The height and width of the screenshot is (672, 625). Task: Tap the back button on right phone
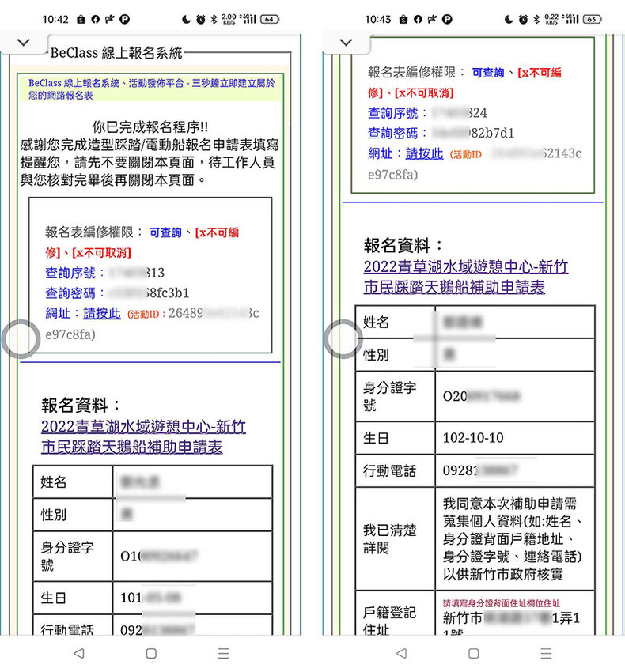point(402,653)
